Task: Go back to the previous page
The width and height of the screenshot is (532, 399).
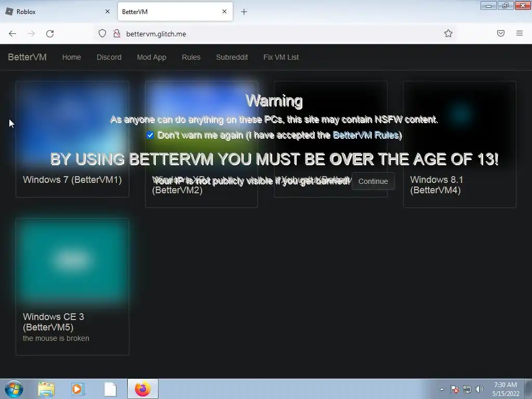Action: pyautogui.click(x=12, y=34)
